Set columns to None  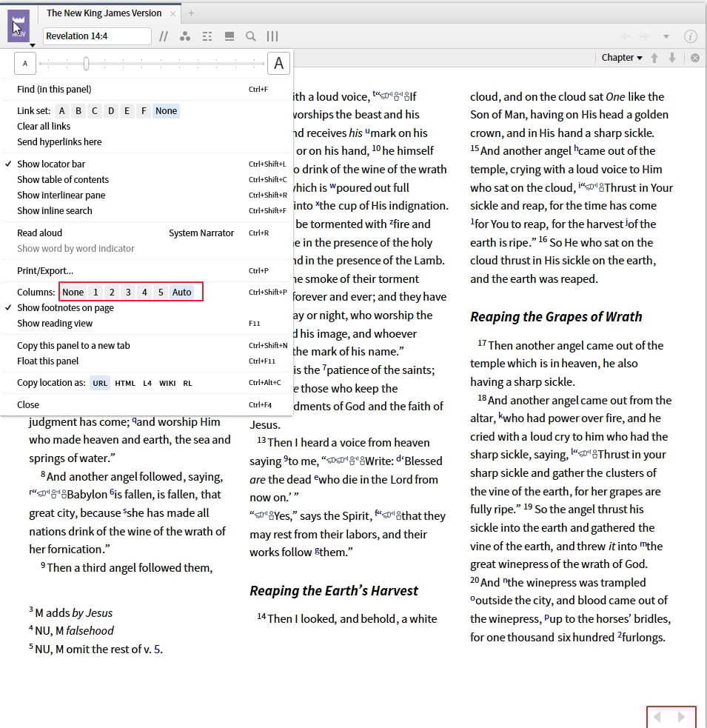73,292
